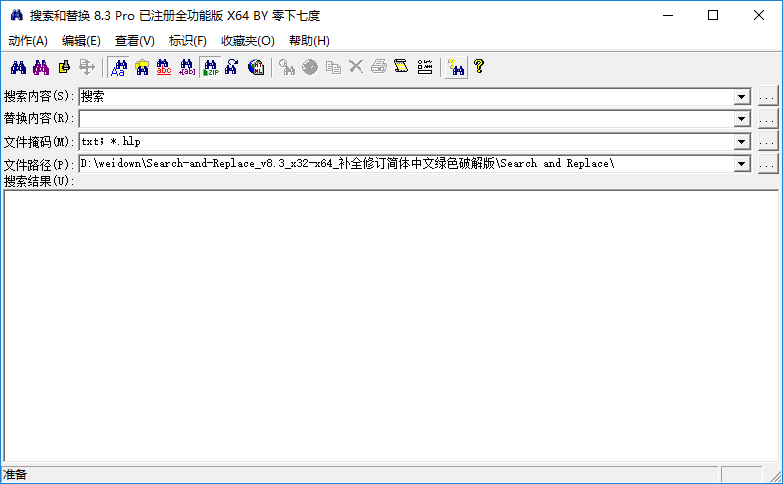
Task: Open the 编辑(E) menu
Action: (x=81, y=41)
